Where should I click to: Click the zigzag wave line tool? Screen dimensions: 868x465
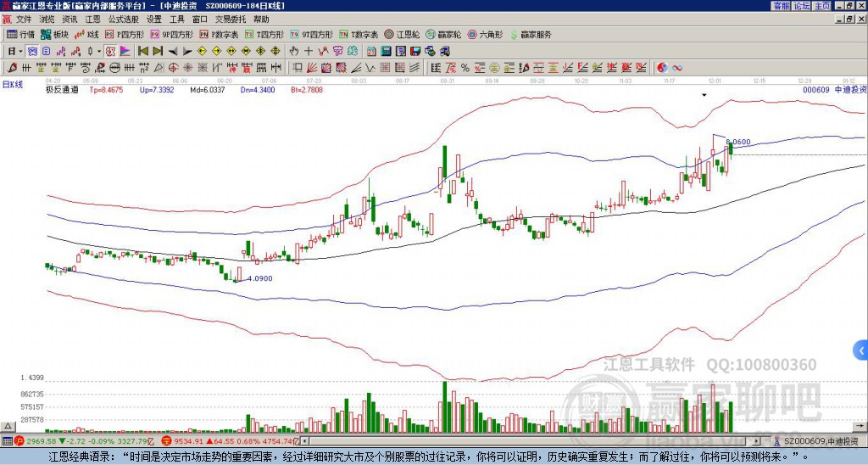[370, 68]
